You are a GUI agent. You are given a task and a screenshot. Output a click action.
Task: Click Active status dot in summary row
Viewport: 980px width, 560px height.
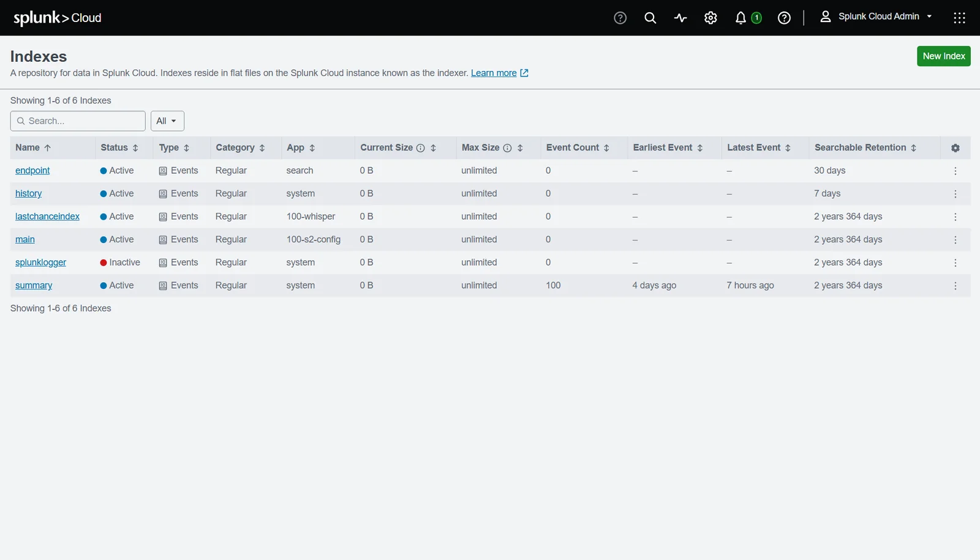[104, 285]
